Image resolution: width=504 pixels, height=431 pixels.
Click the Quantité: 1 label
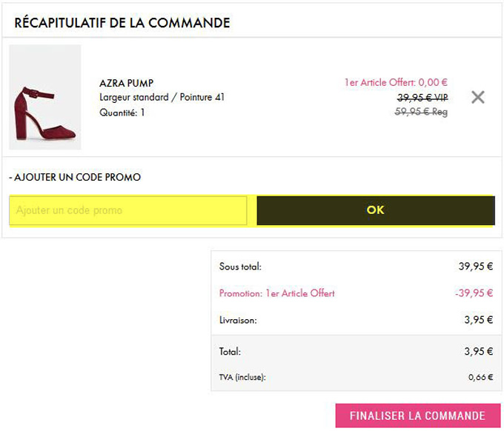(122, 113)
